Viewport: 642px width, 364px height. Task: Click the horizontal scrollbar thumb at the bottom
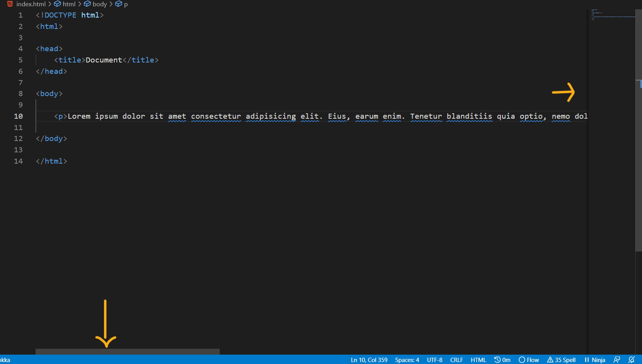[127, 352]
